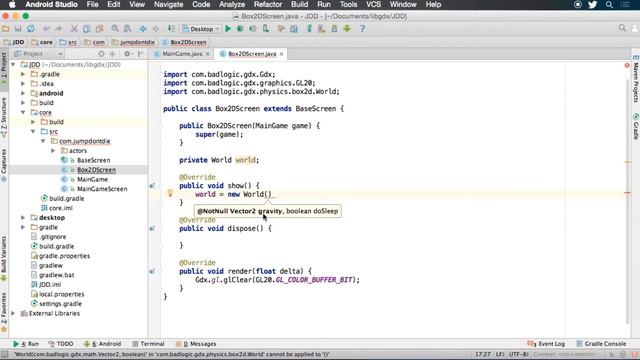The width and height of the screenshot is (640, 360).
Task: Expand the .gradle folder
Action: (23, 74)
